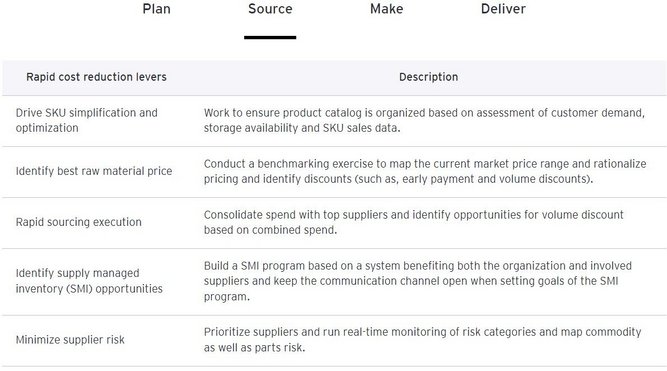Select the 'Rapid sourcing execution' lever

[x=79, y=222]
